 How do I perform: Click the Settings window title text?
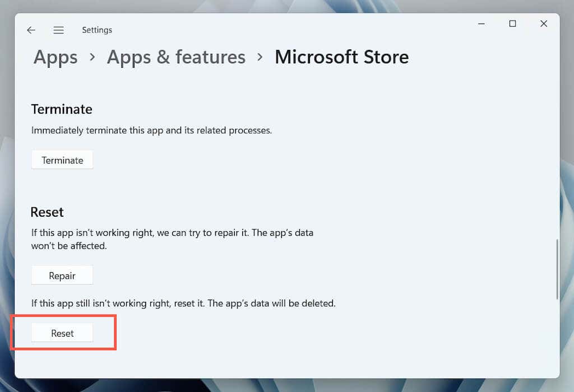click(97, 30)
